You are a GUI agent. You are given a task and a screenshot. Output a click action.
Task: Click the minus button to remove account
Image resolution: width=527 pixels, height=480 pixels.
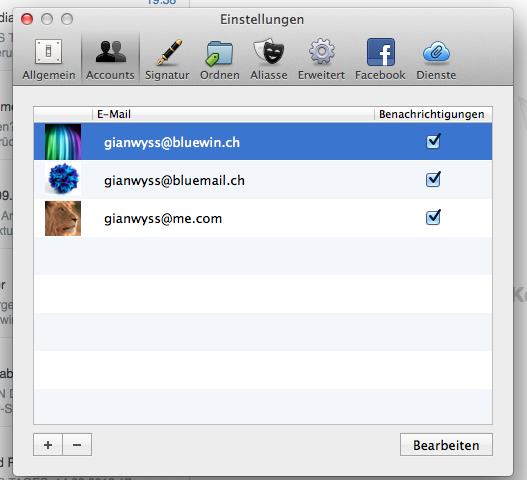tap(77, 445)
